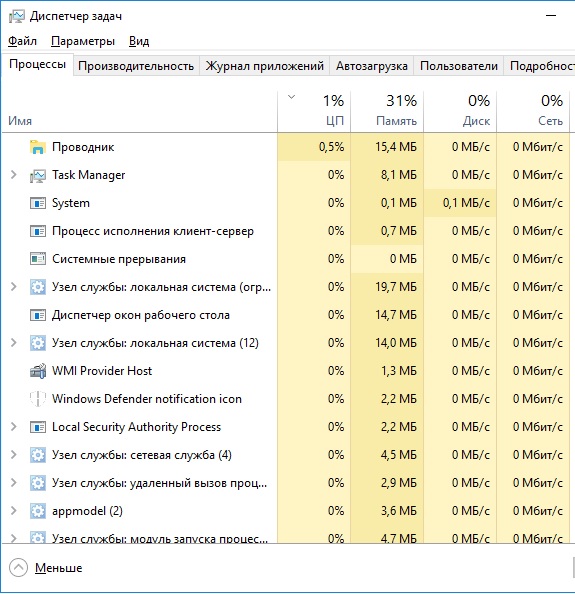Click the appmodel (2) gear icon

click(x=38, y=511)
